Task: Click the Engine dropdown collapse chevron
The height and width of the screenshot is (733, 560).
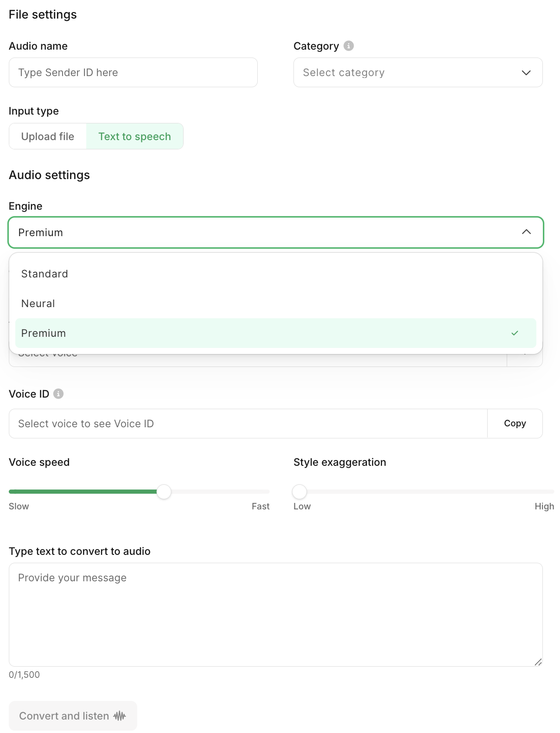Action: pyautogui.click(x=526, y=232)
